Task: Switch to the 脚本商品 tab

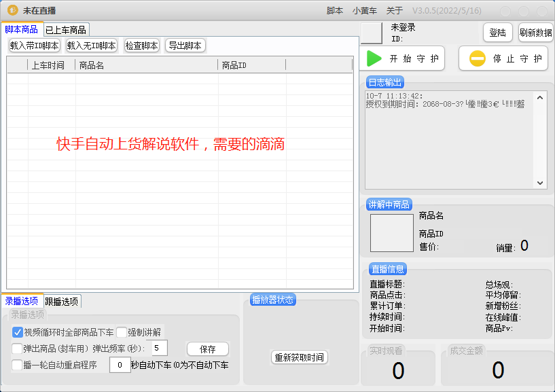Action: pos(22,29)
